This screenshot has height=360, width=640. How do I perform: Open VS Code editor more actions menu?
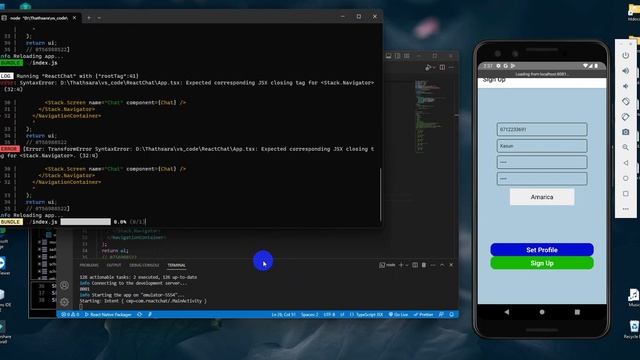451,67
